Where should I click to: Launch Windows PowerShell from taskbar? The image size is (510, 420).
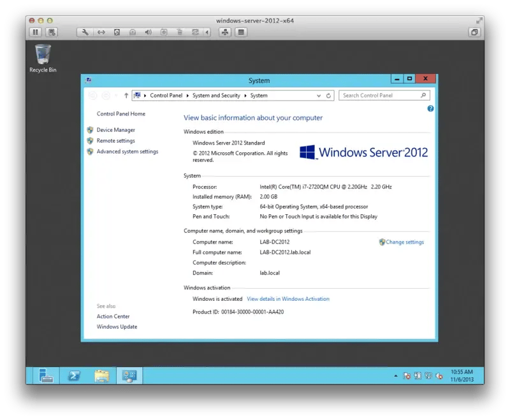(73, 375)
